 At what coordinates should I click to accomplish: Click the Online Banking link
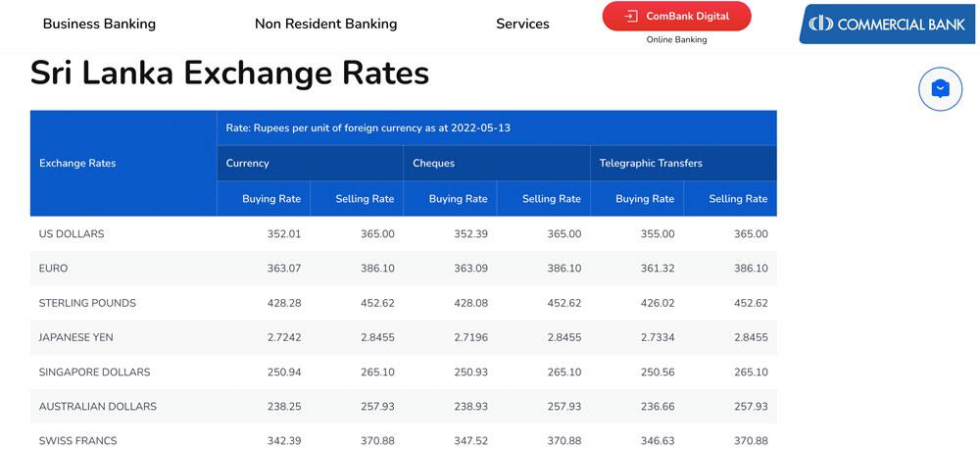(676, 40)
